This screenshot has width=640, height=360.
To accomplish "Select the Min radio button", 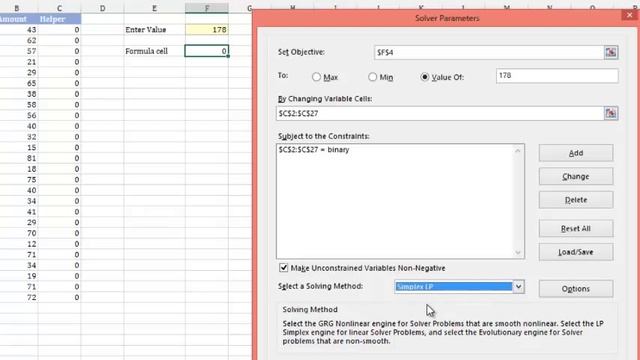I will (372, 77).
